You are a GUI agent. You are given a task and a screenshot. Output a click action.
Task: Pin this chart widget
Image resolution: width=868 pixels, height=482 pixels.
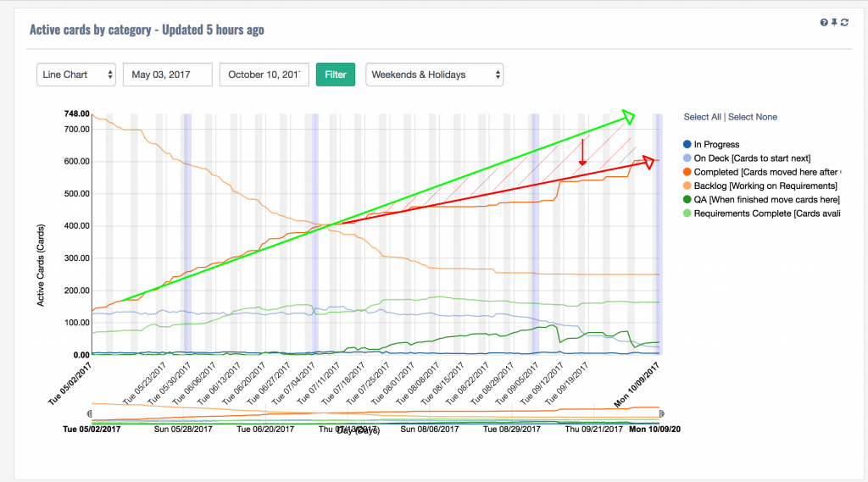tap(834, 23)
